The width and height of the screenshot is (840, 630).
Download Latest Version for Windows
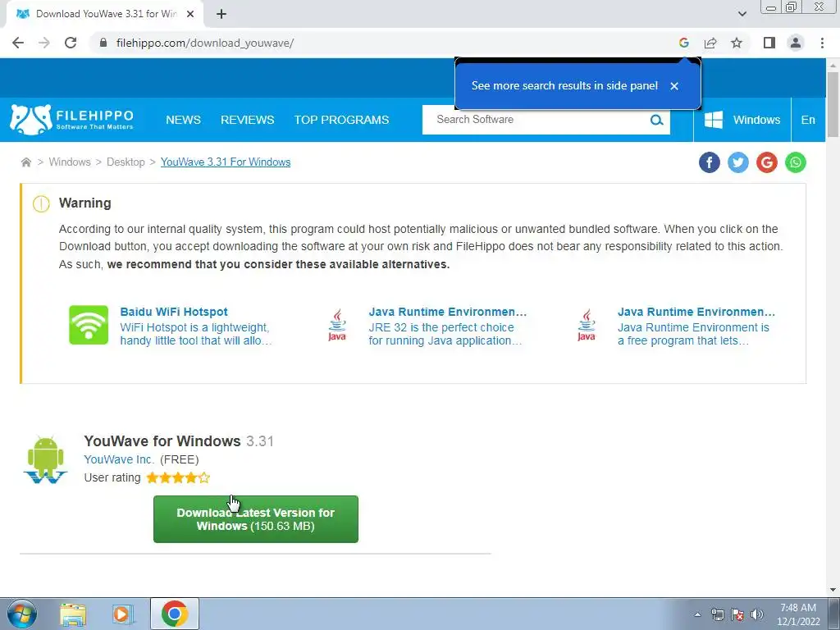[x=256, y=519]
